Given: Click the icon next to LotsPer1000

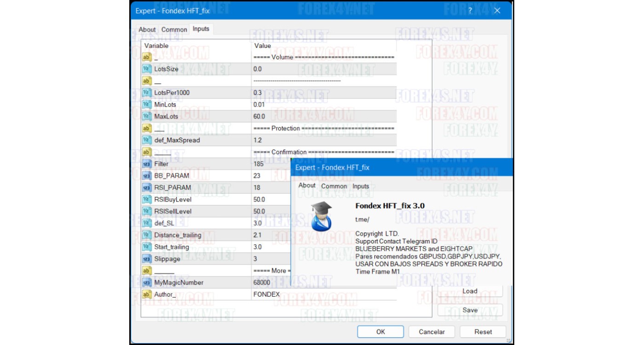Looking at the screenshot, I should [x=147, y=92].
